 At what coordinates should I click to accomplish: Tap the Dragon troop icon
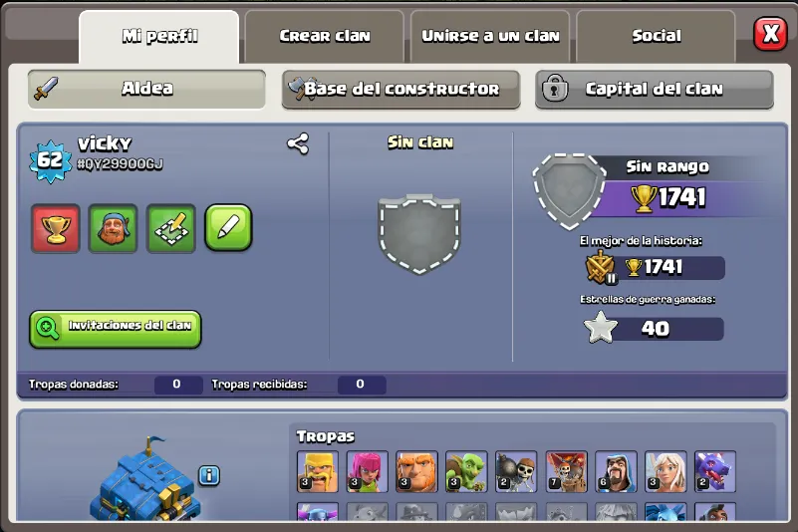(715, 471)
